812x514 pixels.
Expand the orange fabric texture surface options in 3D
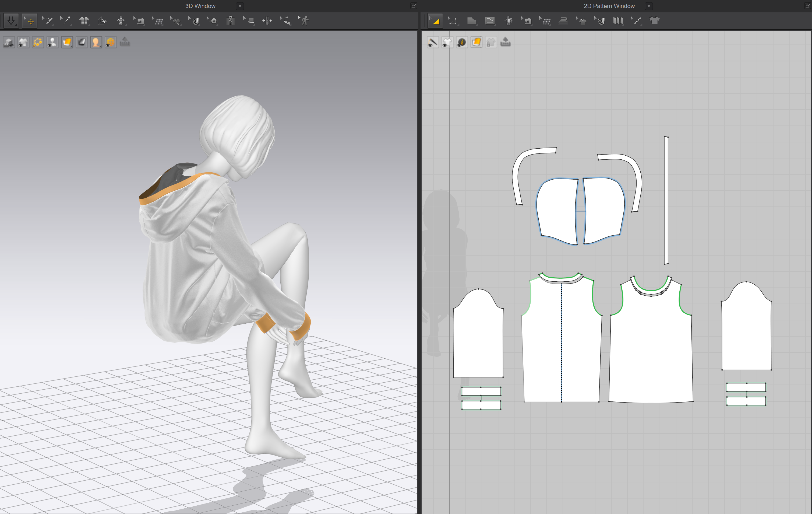click(x=67, y=42)
